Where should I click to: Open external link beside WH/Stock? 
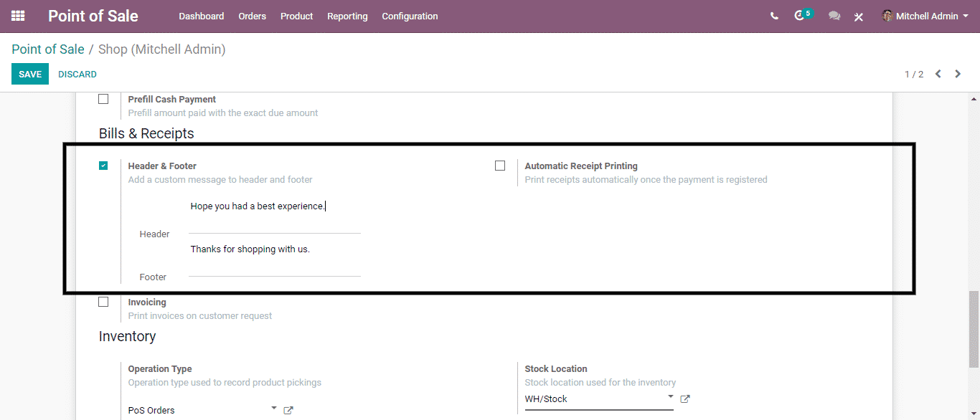(685, 398)
